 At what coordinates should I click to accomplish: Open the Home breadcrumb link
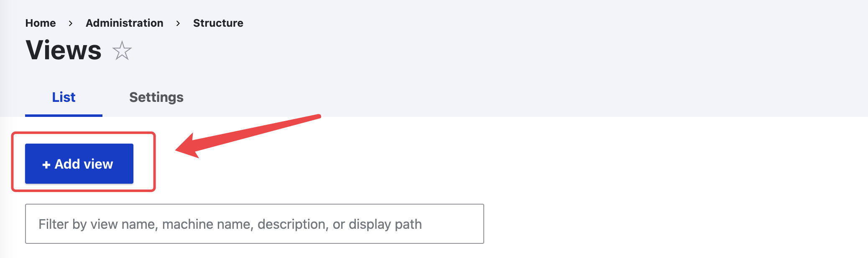point(41,23)
